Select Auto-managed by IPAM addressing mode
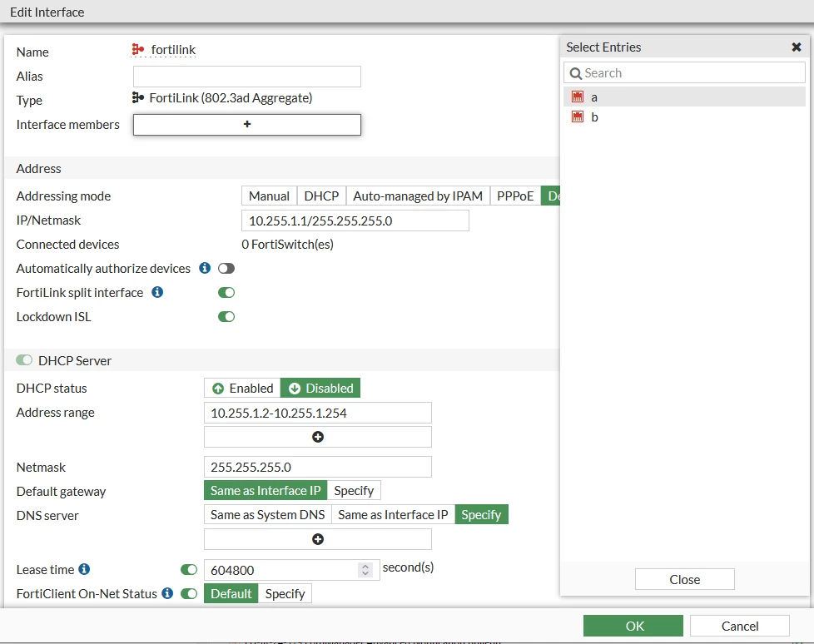Image resolution: width=814 pixels, height=644 pixels. [x=418, y=196]
